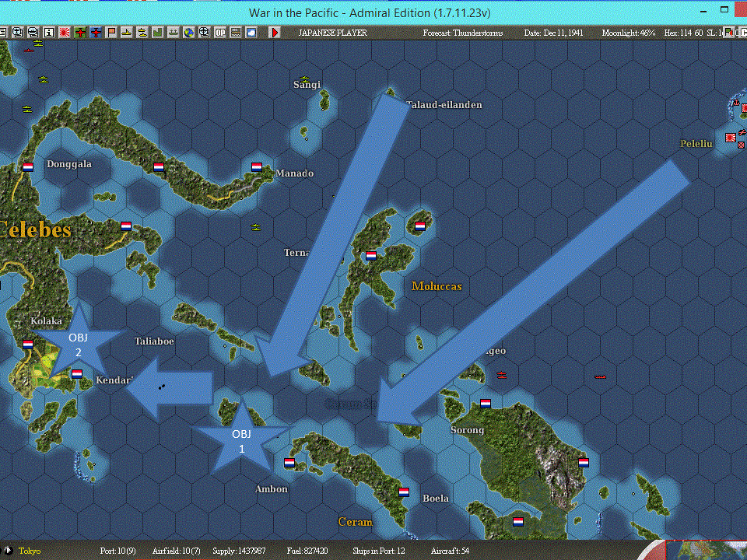
Task: Click the 'Taliaboe' map label
Action: click(x=154, y=341)
